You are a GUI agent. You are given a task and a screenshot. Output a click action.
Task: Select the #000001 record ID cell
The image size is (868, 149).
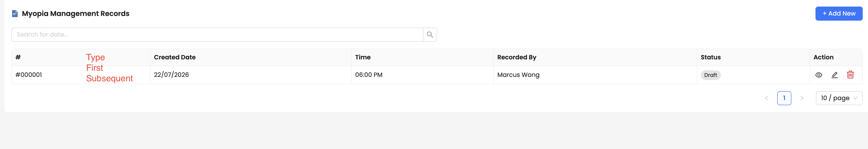[x=29, y=75]
